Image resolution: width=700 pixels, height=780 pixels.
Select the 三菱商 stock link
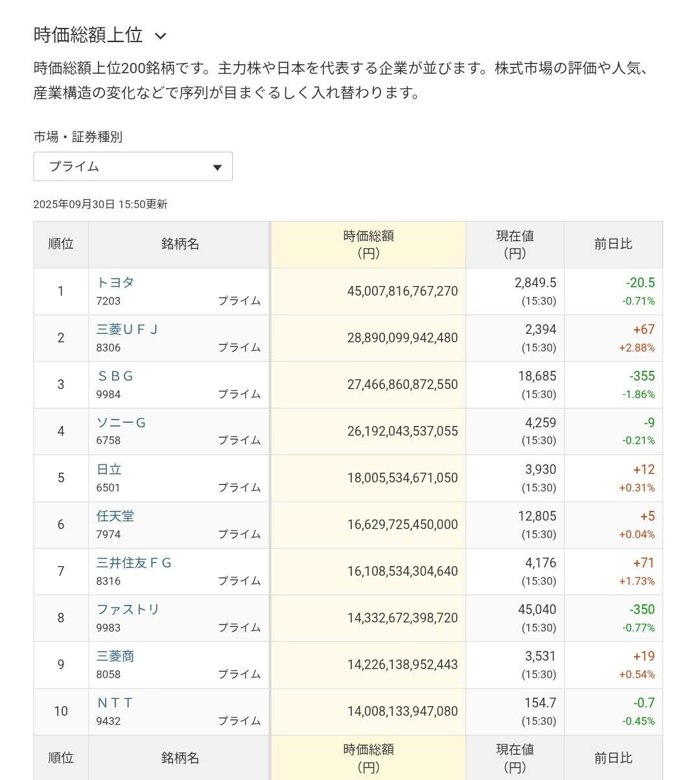(x=115, y=656)
